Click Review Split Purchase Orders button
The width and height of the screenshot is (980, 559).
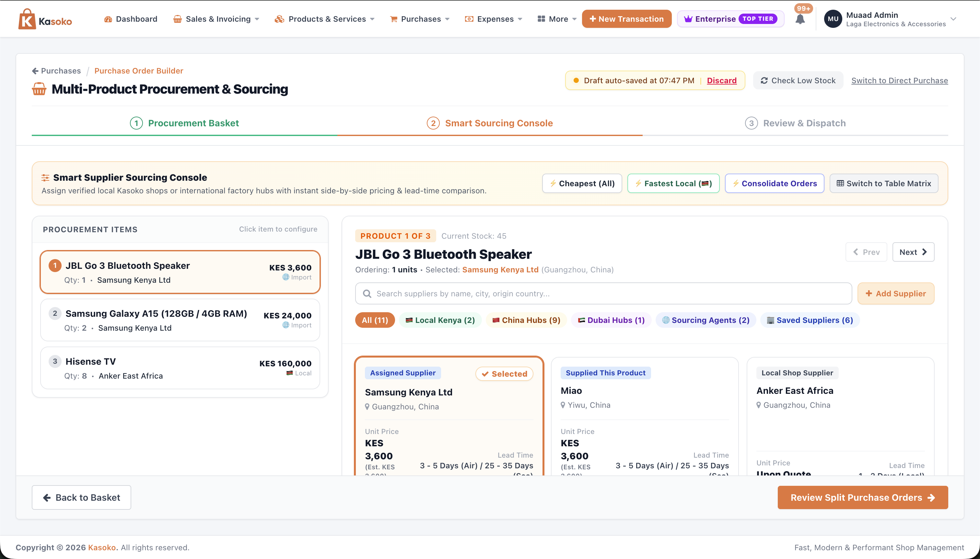tap(863, 497)
